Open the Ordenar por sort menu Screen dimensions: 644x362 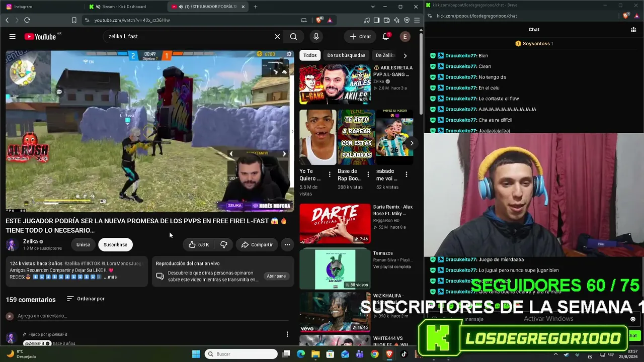(x=86, y=299)
